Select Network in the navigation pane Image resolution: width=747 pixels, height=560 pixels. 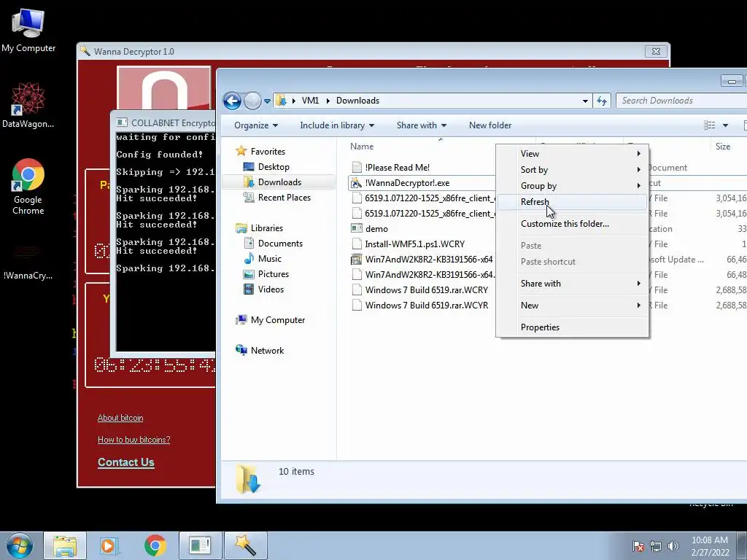click(267, 351)
